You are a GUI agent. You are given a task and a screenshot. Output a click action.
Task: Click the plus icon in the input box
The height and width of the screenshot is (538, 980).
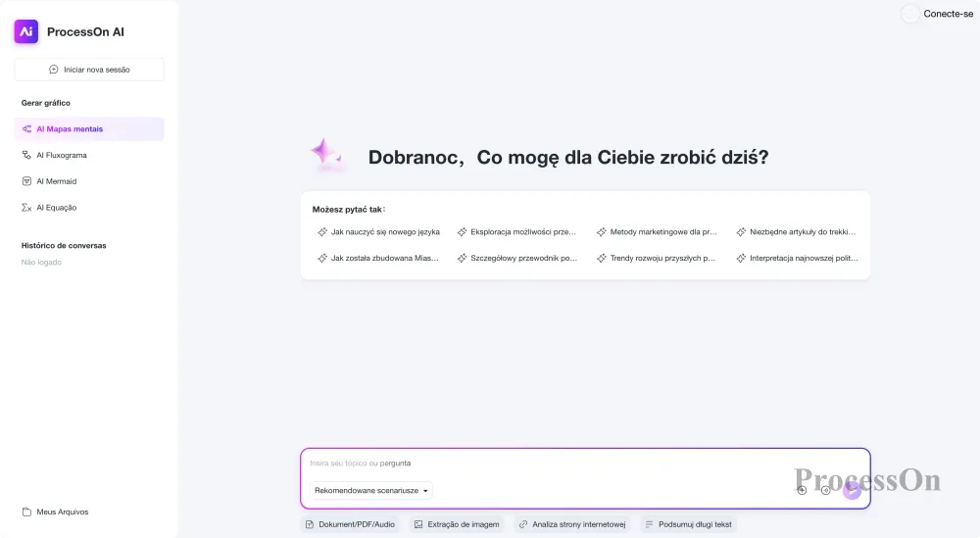coord(802,491)
